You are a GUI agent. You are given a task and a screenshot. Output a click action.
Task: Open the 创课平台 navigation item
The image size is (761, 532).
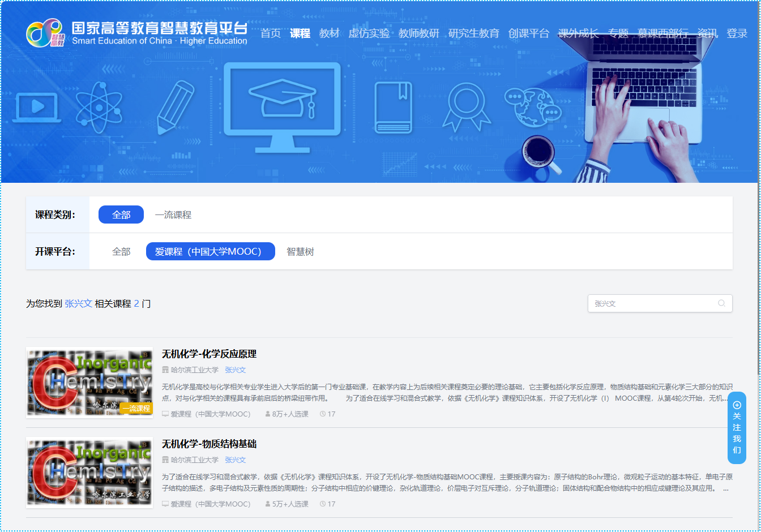coord(528,33)
